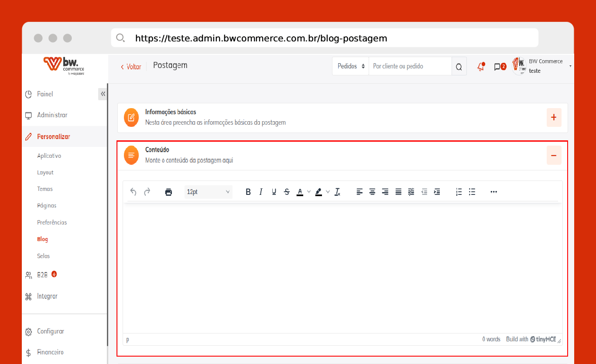Toggle italic text formatting
The height and width of the screenshot is (364, 596).
pyautogui.click(x=261, y=192)
